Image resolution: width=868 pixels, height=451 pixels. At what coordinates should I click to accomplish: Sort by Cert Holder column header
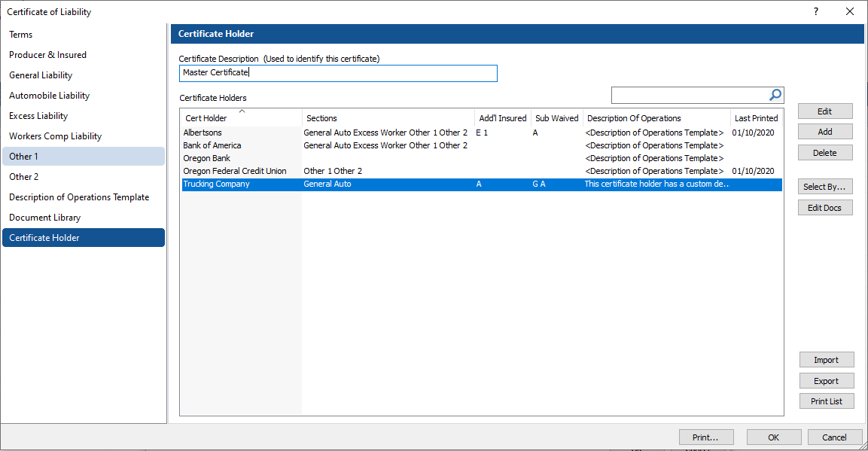point(242,118)
